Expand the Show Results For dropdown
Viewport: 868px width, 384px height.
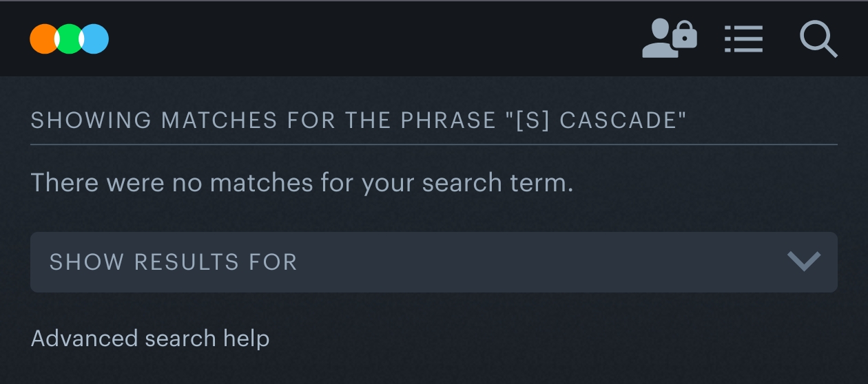tap(433, 262)
